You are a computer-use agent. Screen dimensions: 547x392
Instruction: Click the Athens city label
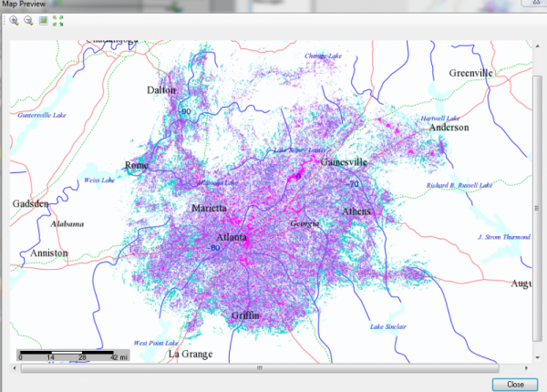tap(356, 211)
